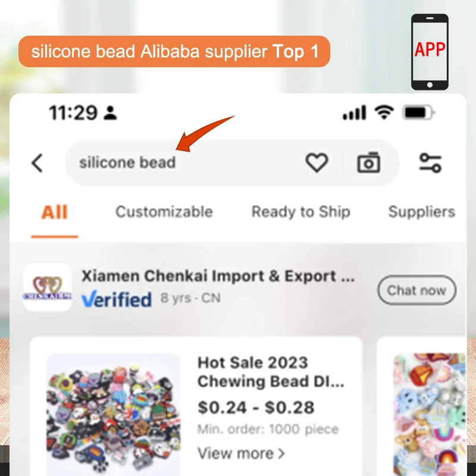476x476 pixels.
Task: Tap the back arrow icon
Action: tap(37, 163)
